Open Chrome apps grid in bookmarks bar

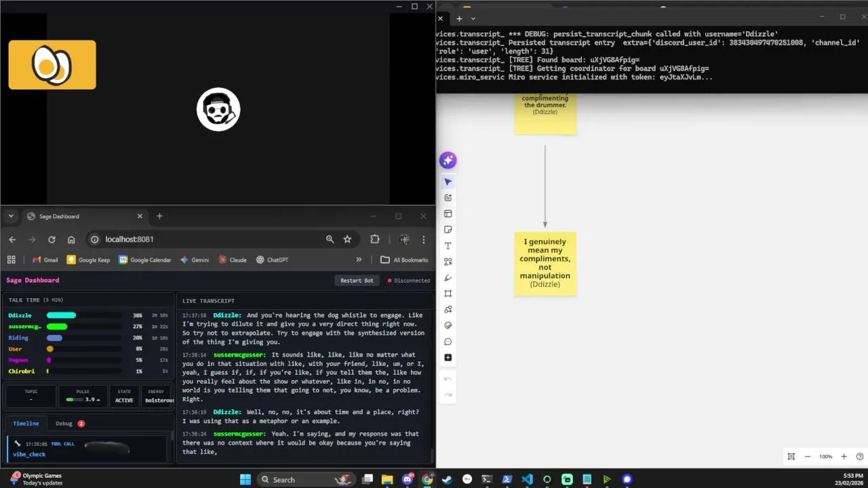click(11, 260)
